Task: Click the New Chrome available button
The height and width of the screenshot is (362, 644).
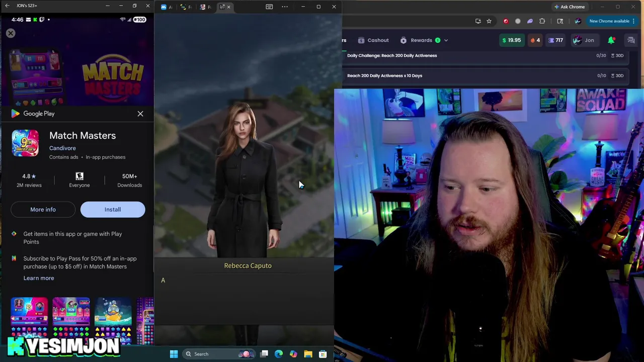Action: coord(612,21)
